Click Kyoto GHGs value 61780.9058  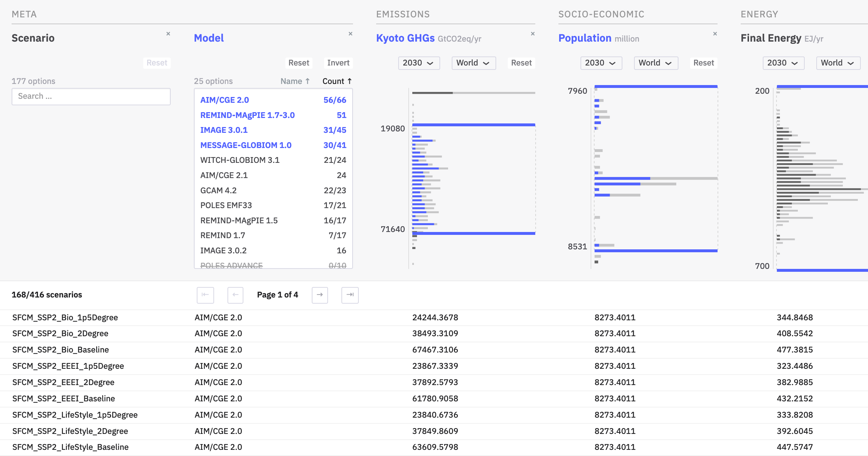(x=435, y=398)
